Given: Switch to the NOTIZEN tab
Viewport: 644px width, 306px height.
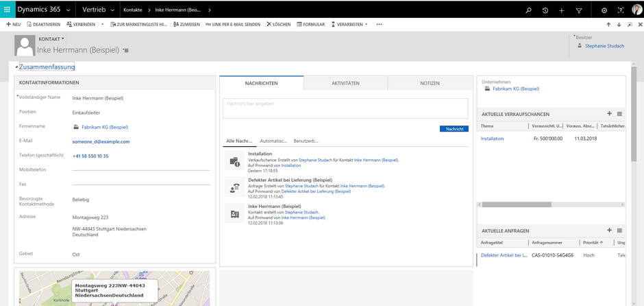Looking at the screenshot, I should 430,83.
